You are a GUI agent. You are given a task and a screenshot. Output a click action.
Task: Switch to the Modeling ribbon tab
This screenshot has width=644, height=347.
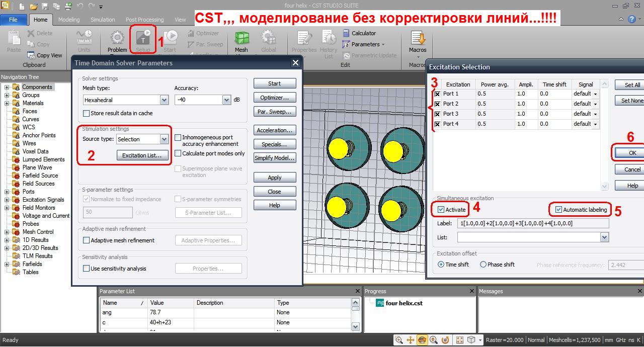click(x=69, y=20)
